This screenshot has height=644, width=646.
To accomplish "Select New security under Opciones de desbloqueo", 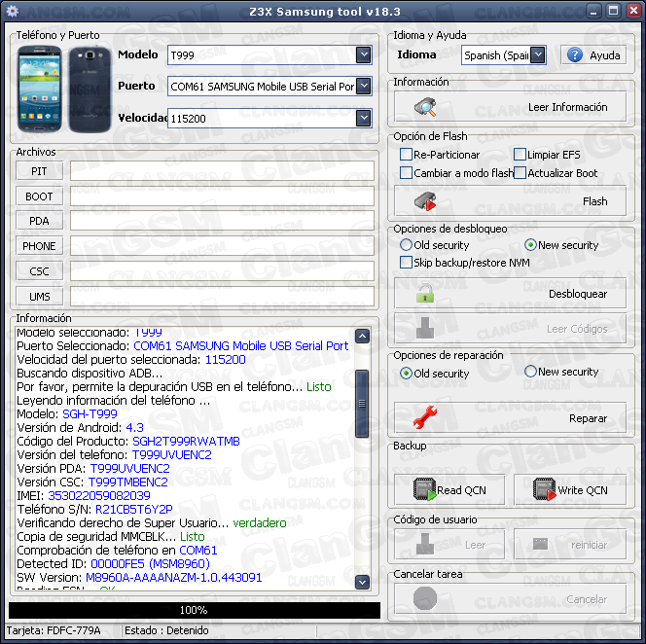I will tap(530, 245).
